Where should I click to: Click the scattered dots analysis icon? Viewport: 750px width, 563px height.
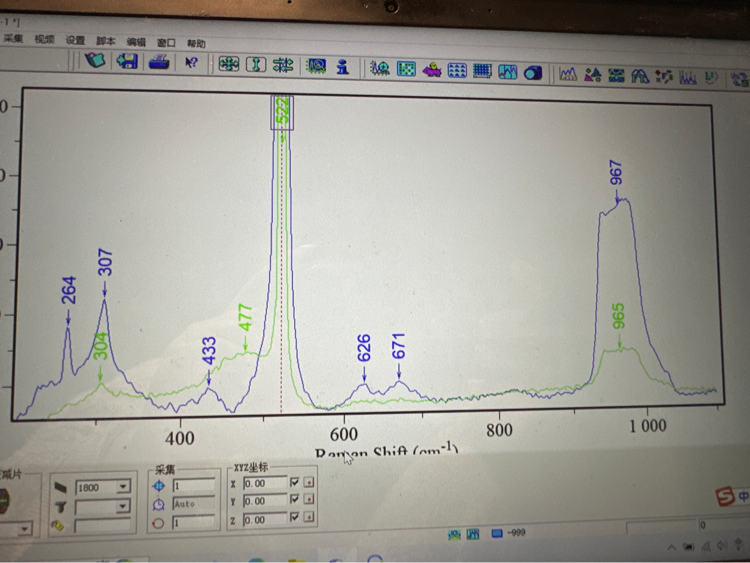coord(664,77)
